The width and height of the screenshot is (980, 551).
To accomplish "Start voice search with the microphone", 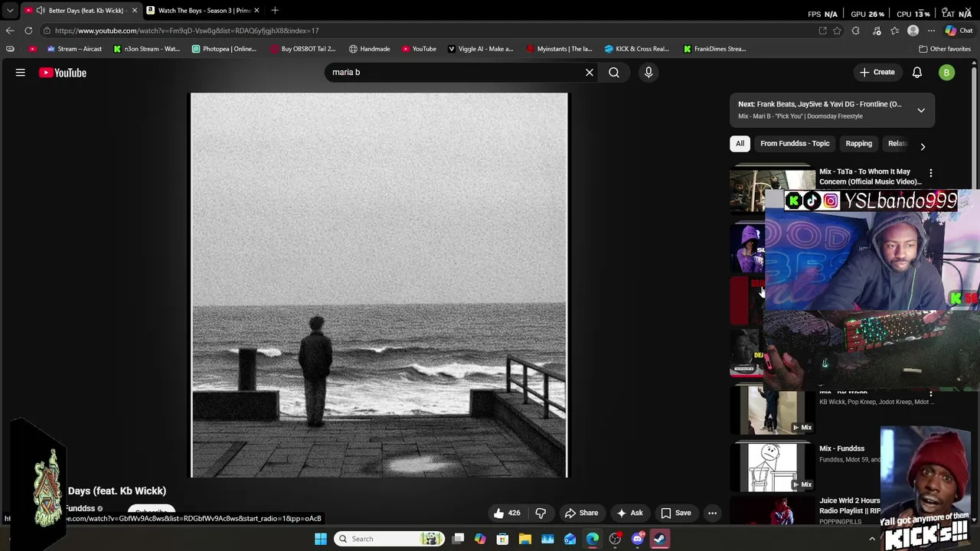I will point(648,73).
